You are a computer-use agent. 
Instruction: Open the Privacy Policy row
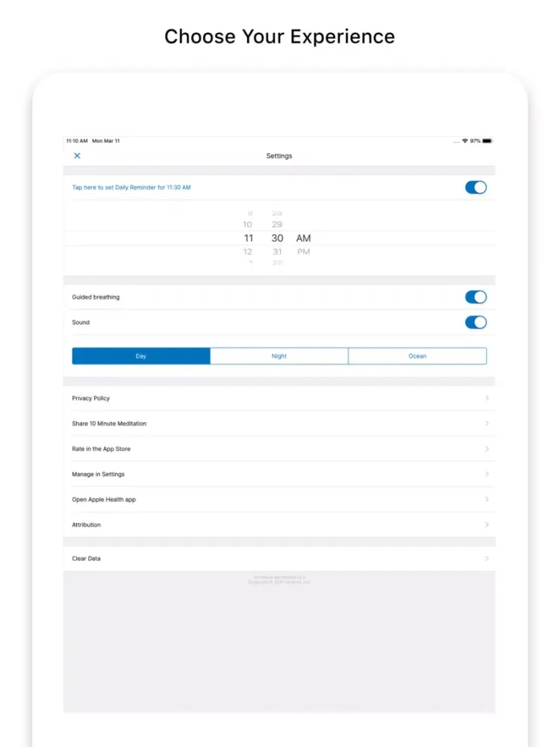click(x=279, y=398)
